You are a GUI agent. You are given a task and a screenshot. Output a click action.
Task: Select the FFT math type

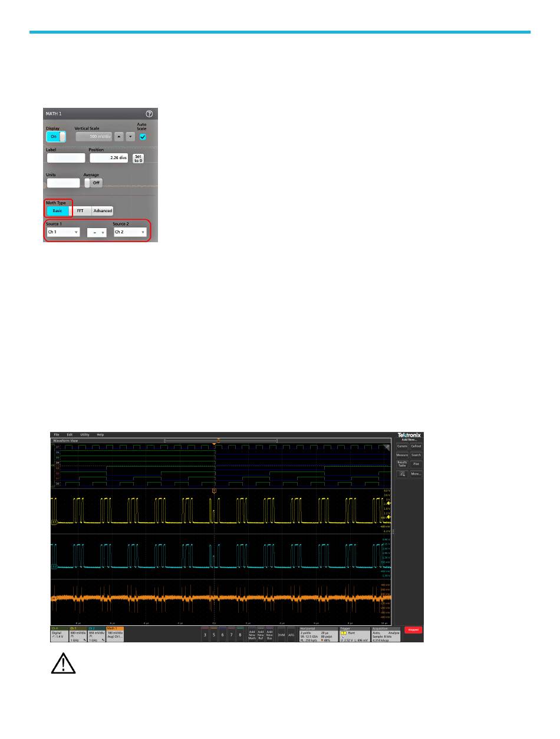pos(80,210)
